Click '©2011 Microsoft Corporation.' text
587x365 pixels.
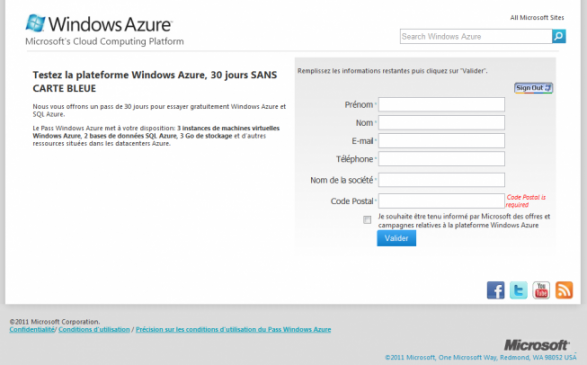click(x=55, y=322)
